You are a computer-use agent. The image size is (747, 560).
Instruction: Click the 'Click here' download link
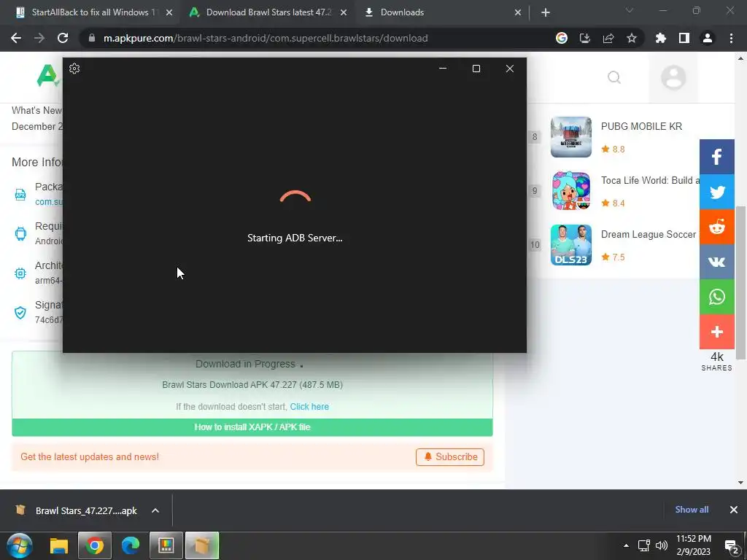pos(309,407)
